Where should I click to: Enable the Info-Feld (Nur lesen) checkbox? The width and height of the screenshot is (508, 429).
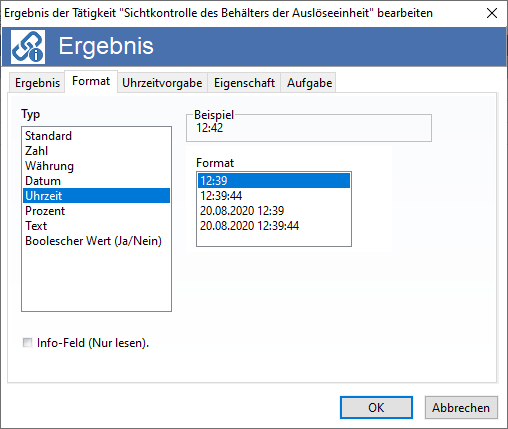pos(27,342)
